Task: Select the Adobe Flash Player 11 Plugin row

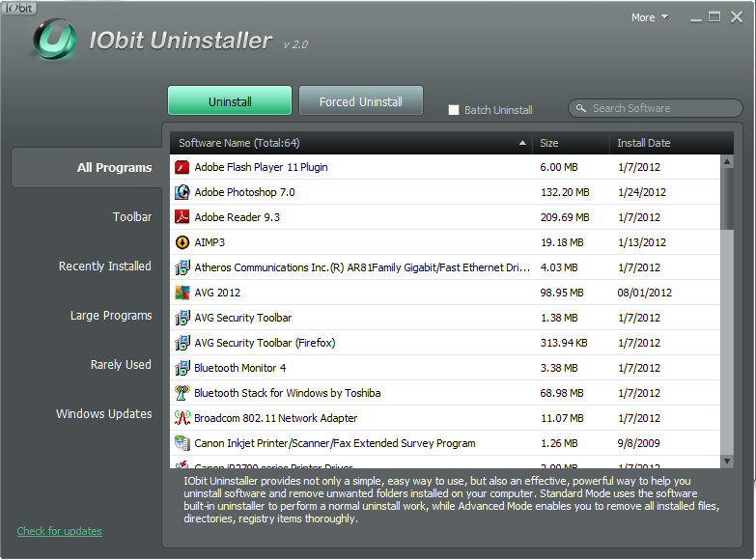Action: pos(445,167)
